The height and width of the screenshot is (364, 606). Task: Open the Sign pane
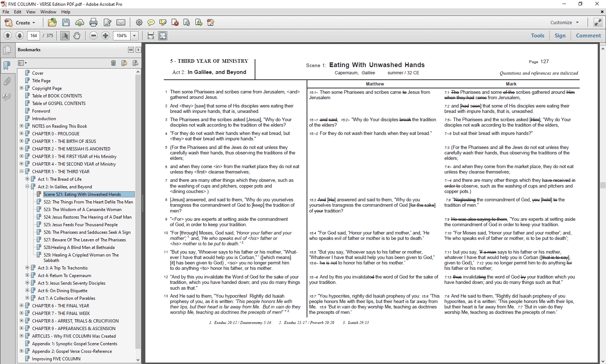[560, 35]
